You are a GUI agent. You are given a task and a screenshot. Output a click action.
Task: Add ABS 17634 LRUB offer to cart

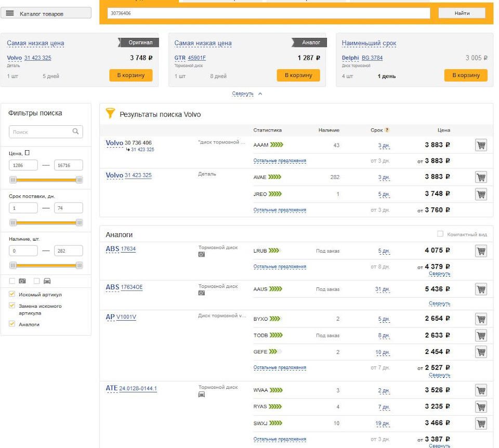tap(481, 251)
